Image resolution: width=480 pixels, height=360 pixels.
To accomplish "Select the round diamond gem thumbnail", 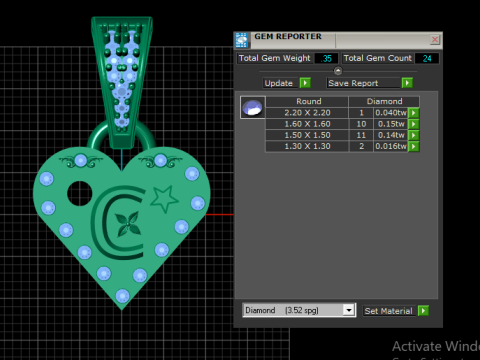I will pos(253,107).
